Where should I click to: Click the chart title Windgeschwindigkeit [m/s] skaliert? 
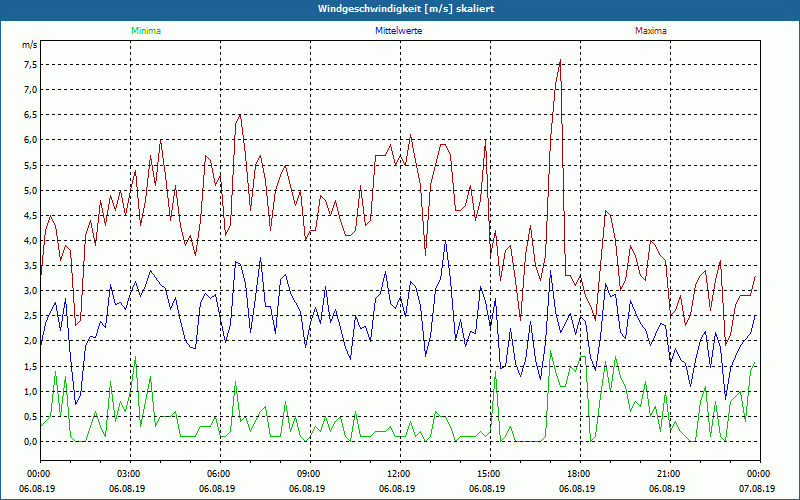tap(406, 9)
